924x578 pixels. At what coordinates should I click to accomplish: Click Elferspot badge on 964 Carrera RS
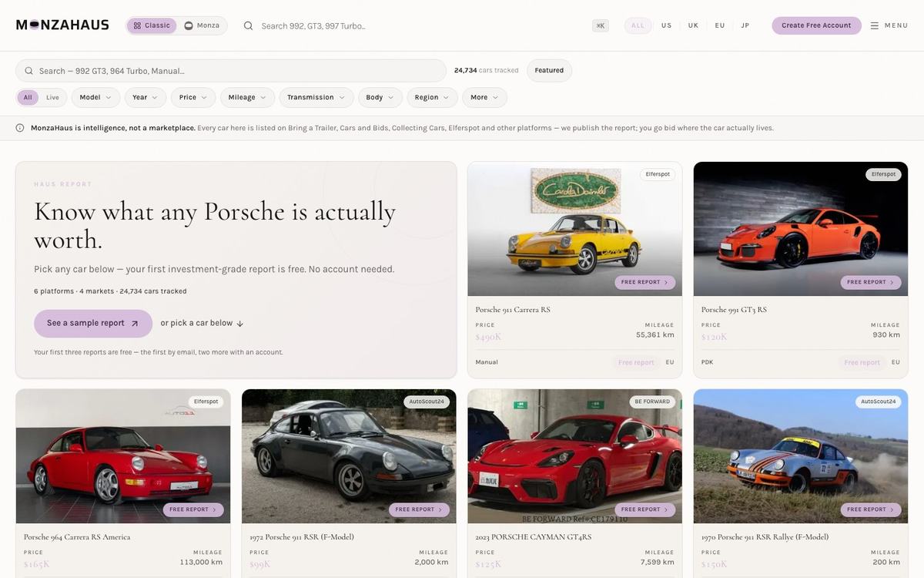[x=206, y=402]
